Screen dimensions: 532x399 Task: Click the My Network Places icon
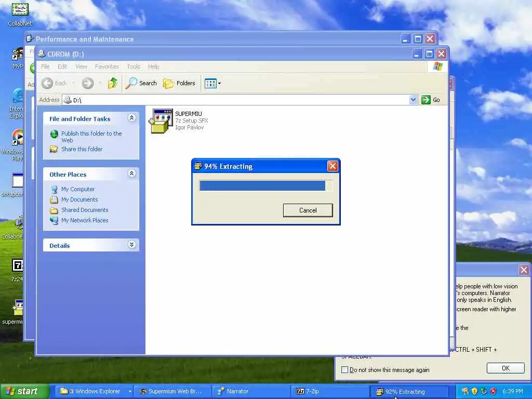[x=54, y=220]
